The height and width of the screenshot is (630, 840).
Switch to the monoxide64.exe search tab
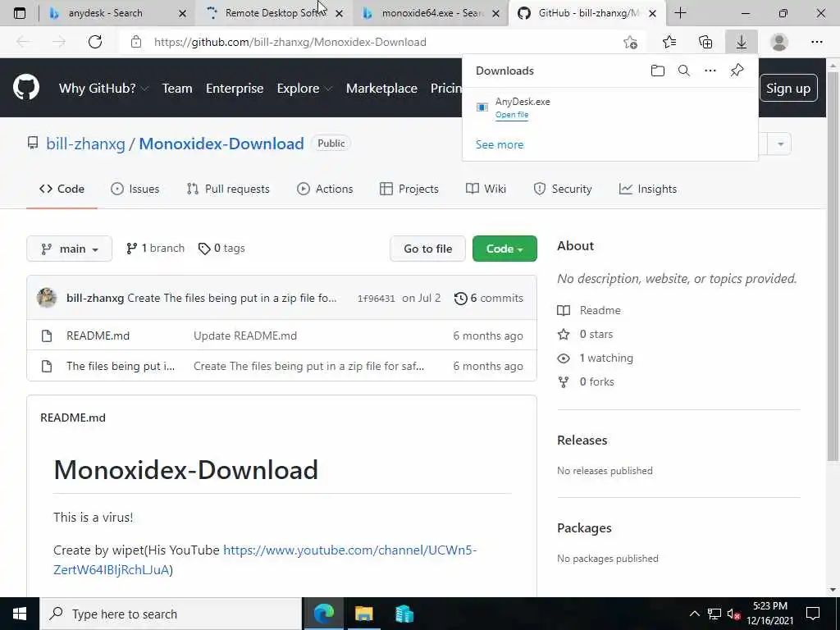[431, 13]
